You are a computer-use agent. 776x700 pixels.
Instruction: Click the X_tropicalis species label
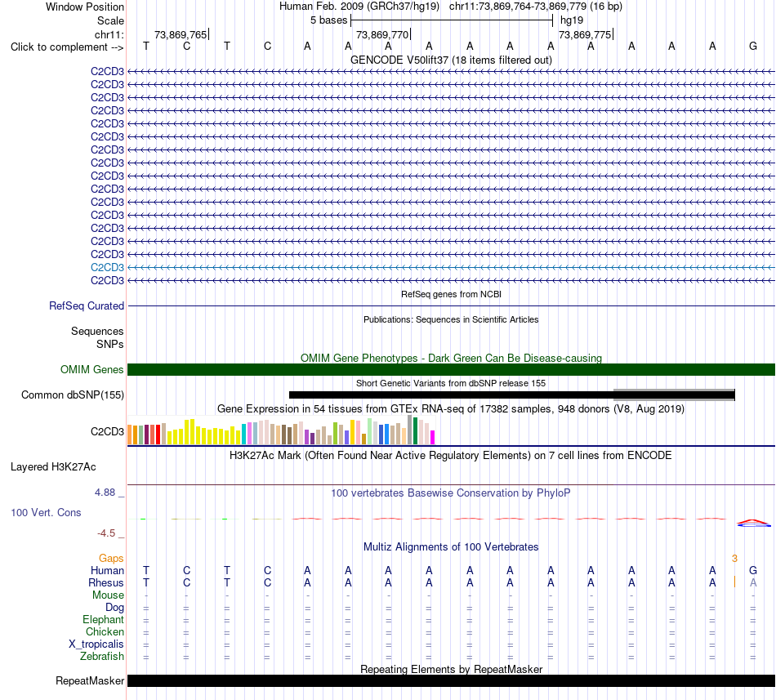point(96,644)
